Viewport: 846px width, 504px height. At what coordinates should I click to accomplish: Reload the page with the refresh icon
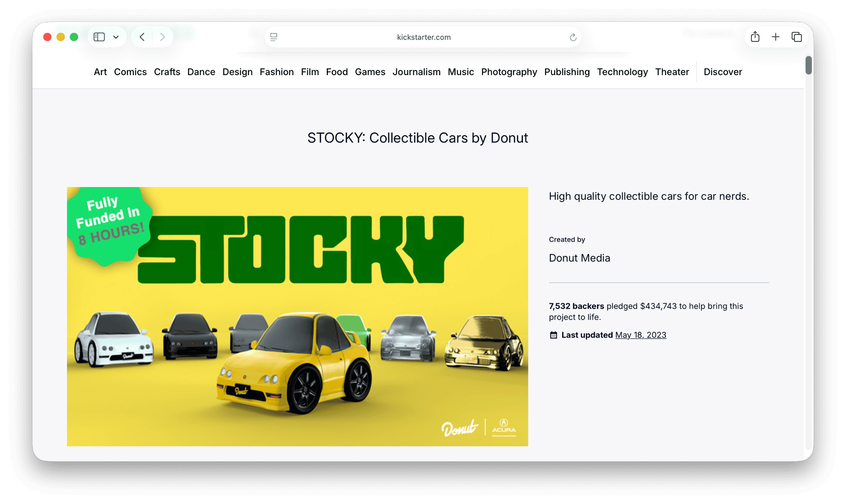573,37
